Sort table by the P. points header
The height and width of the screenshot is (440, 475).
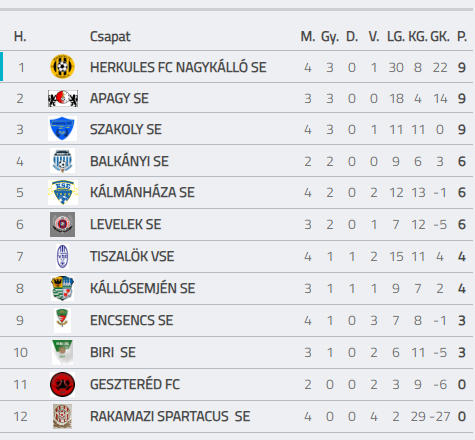(x=462, y=36)
